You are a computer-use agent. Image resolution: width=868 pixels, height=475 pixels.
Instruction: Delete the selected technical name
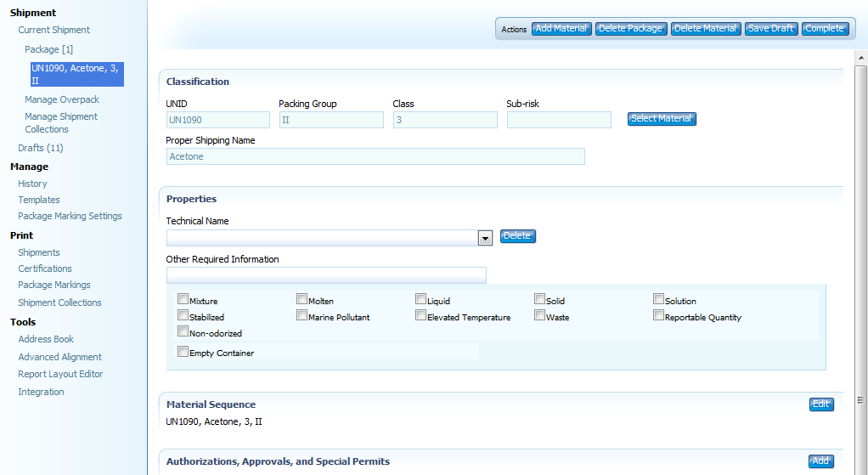(x=517, y=236)
